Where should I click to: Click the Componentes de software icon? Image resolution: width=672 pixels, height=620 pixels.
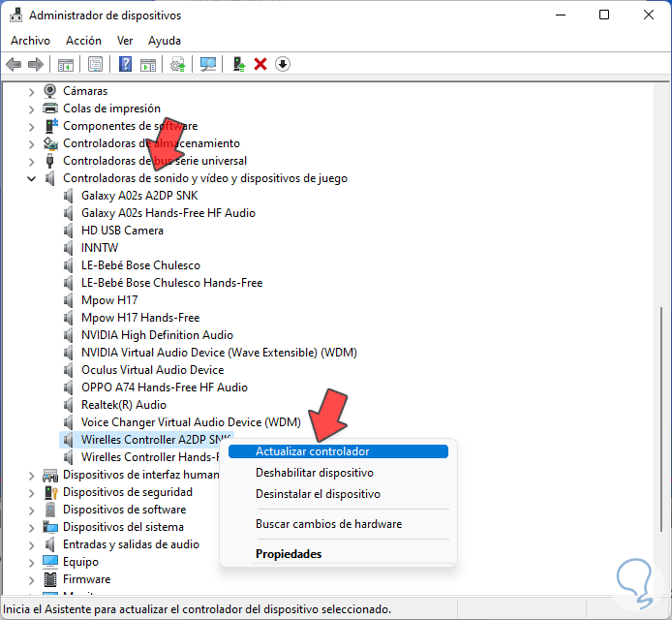tap(50, 126)
